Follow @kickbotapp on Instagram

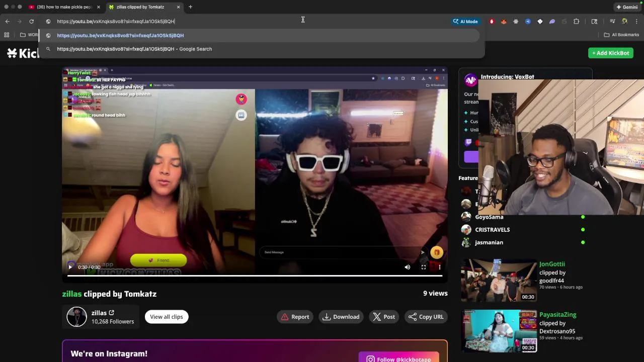click(x=398, y=359)
